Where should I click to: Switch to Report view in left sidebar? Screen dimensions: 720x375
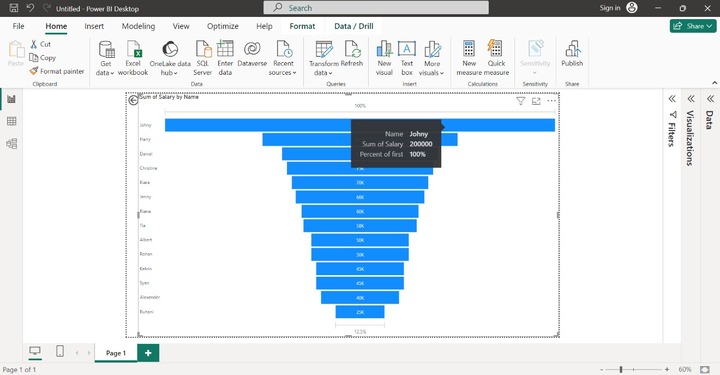coord(11,99)
